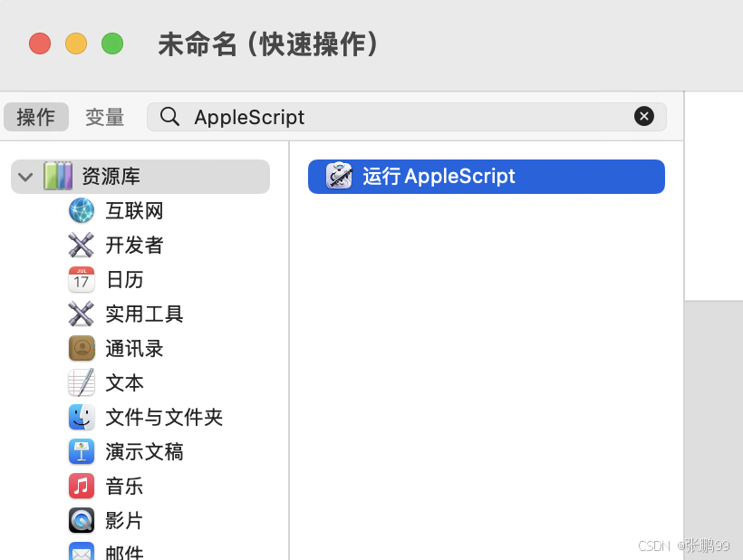
Task: Click the 资源库 library books icon
Action: pyautogui.click(x=58, y=176)
